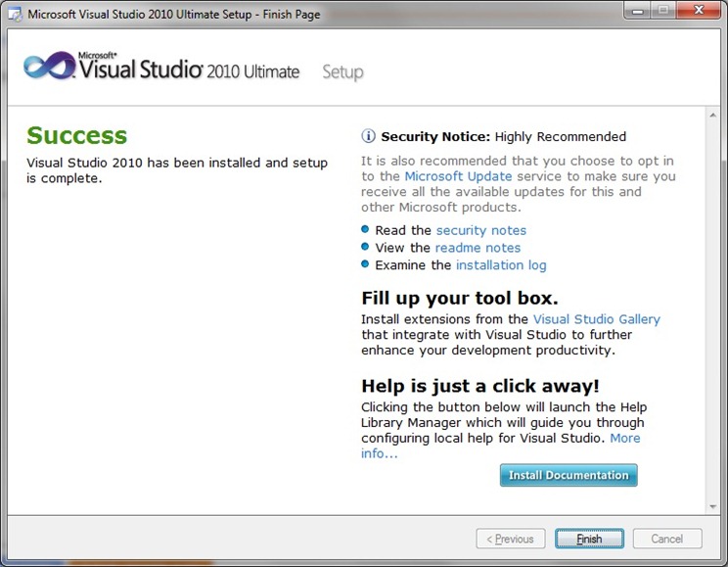Close the setup window
Screen dimensions: 728x567
[x=699, y=10]
